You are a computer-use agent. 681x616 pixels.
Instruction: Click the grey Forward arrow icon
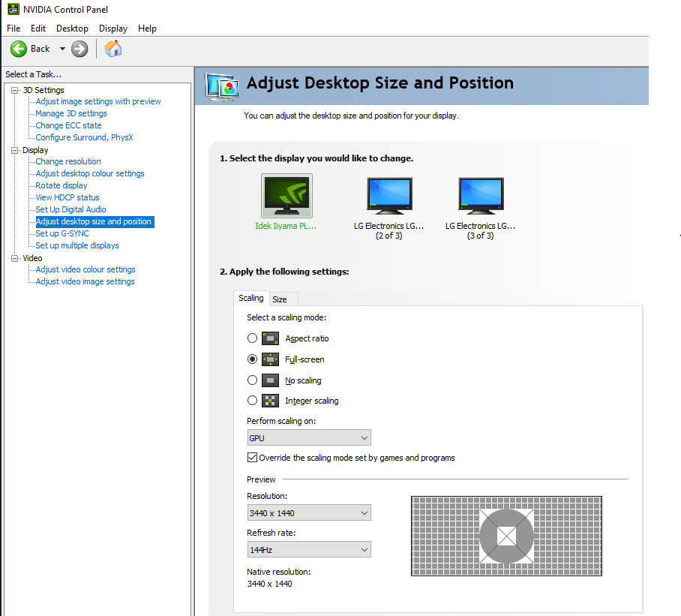coord(79,49)
